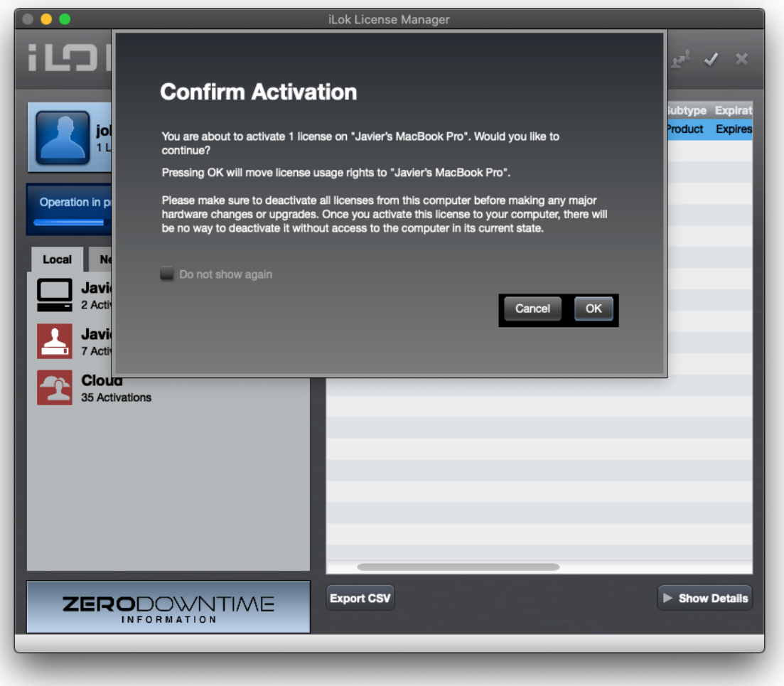784x686 pixels.
Task: Expand the Show Details panel
Action: pos(704,598)
